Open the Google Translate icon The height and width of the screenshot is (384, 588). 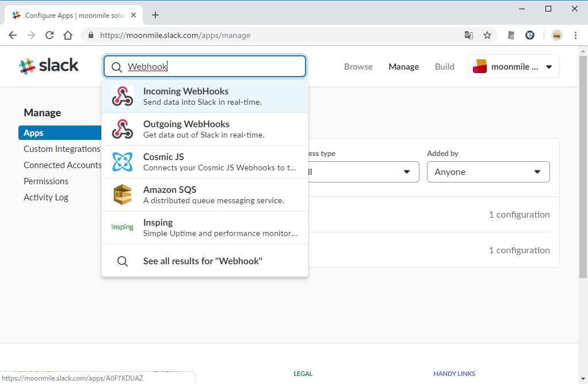tap(469, 35)
